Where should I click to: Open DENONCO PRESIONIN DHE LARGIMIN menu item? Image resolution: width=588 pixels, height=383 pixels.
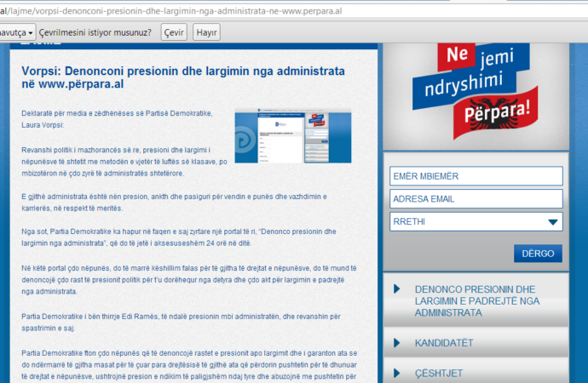pos(476,300)
